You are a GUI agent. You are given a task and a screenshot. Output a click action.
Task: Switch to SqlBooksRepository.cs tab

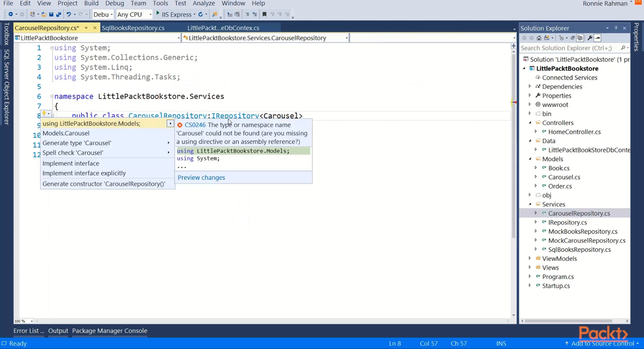(133, 28)
